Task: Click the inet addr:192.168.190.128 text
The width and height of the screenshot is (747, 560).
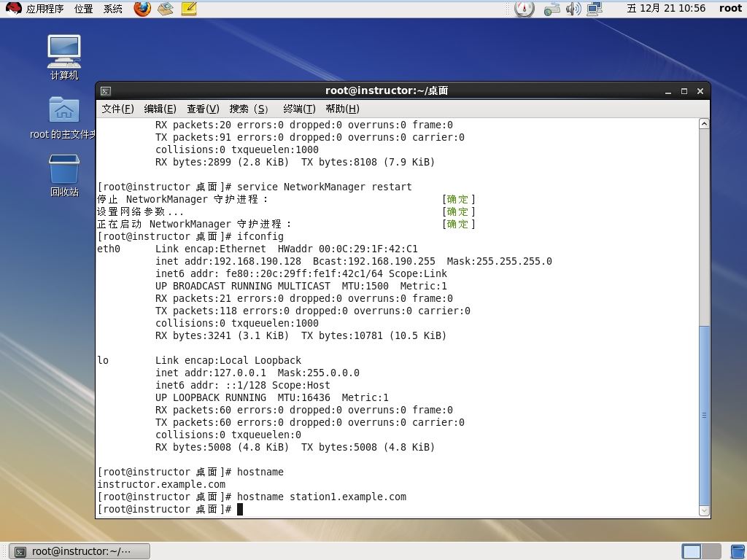Action: point(228,261)
